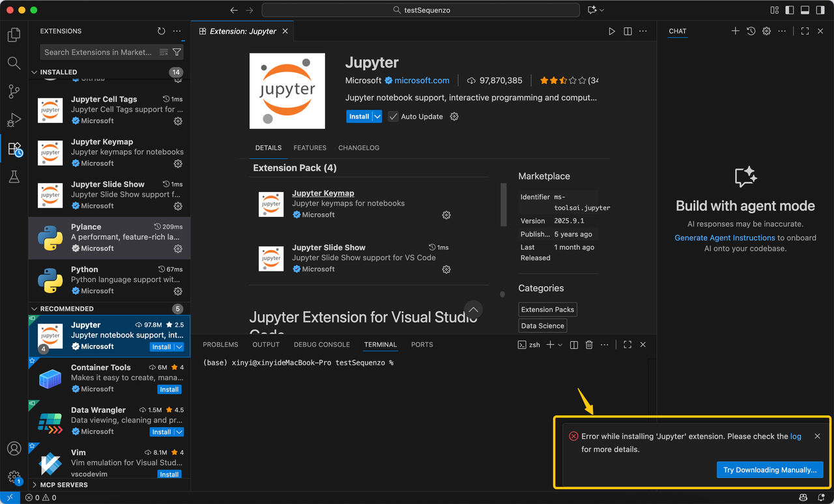
Task: Click the Try Downloading Manually button
Action: 769,469
